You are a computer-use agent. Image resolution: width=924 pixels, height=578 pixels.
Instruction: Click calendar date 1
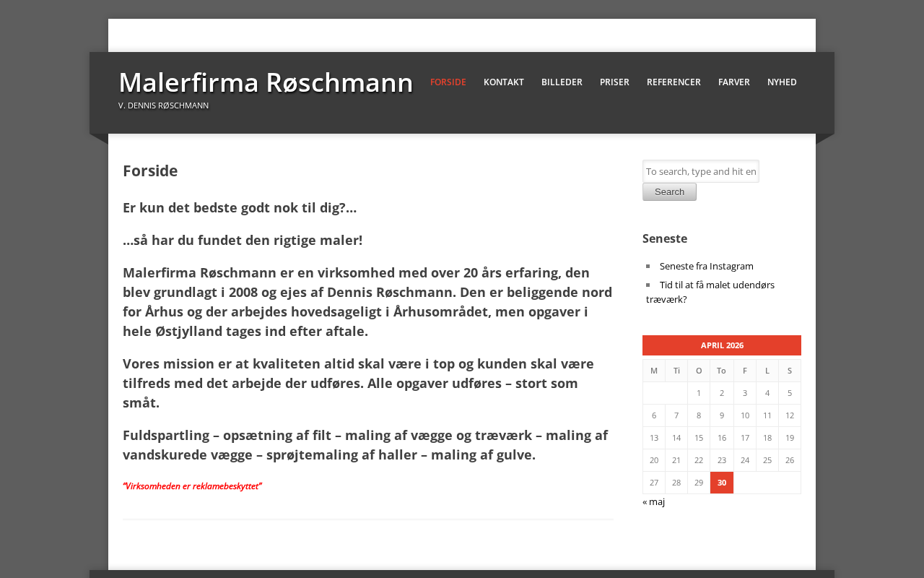pyautogui.click(x=699, y=393)
